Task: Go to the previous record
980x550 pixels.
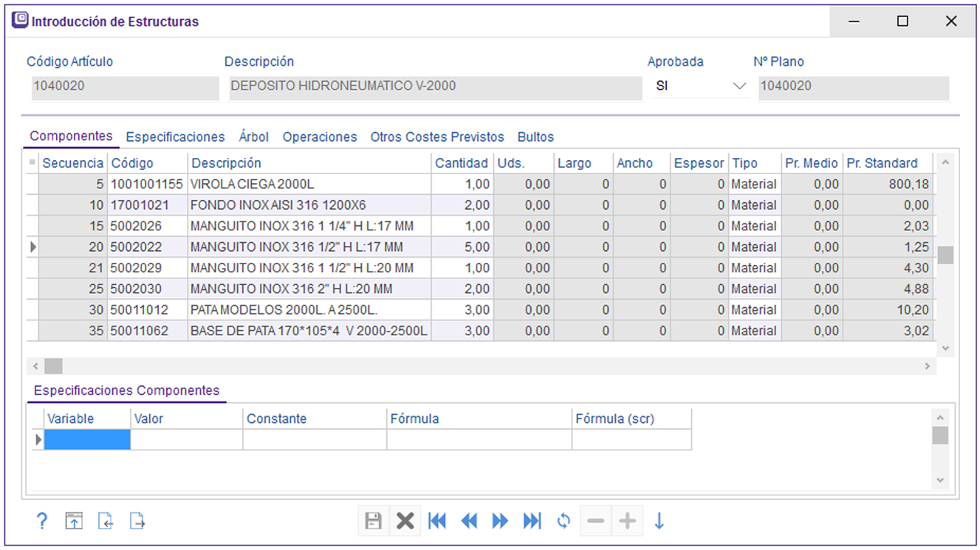Action: [x=469, y=521]
